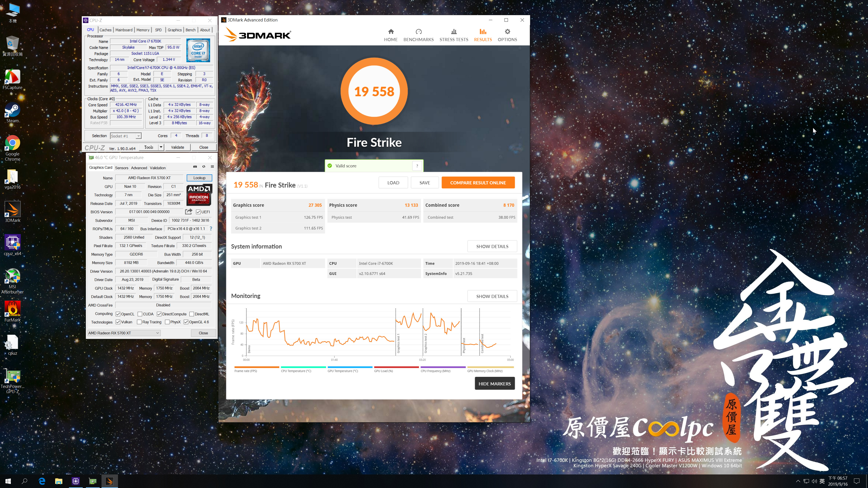Open File Explorer from the taskbar
The width and height of the screenshot is (868, 488).
tap(59, 481)
